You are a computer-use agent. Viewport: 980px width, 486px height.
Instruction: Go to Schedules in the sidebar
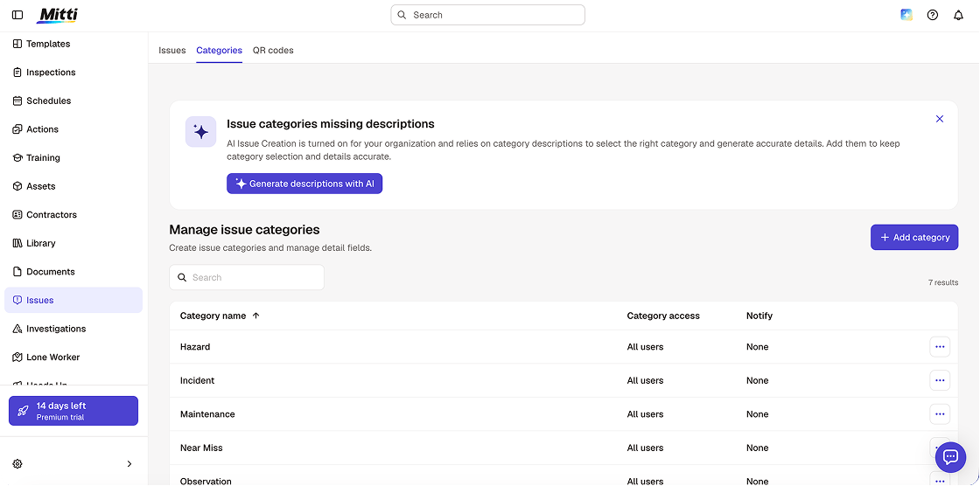tap(73, 101)
